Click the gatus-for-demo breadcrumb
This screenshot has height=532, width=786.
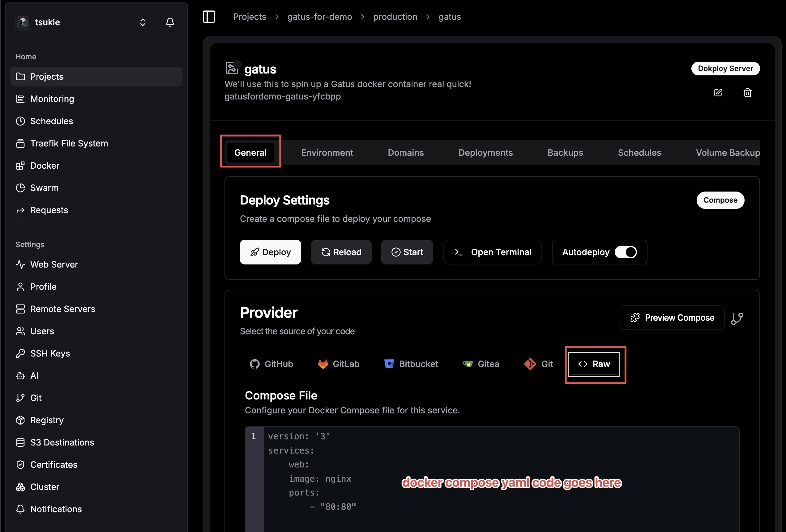click(319, 17)
